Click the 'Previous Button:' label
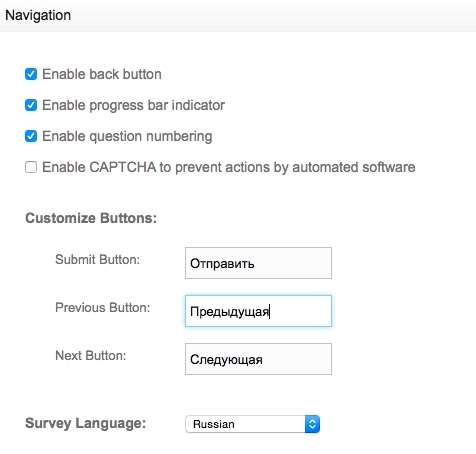Screen dimensions: 476x454 [103, 307]
